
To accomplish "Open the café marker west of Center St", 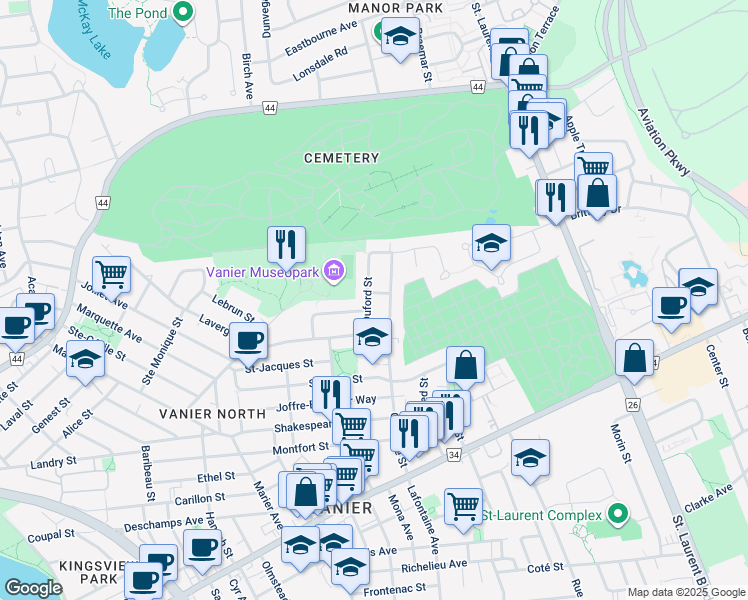I will click(x=671, y=306).
